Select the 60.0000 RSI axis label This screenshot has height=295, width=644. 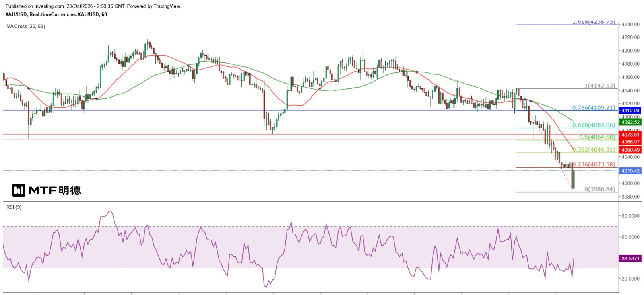[631, 237]
